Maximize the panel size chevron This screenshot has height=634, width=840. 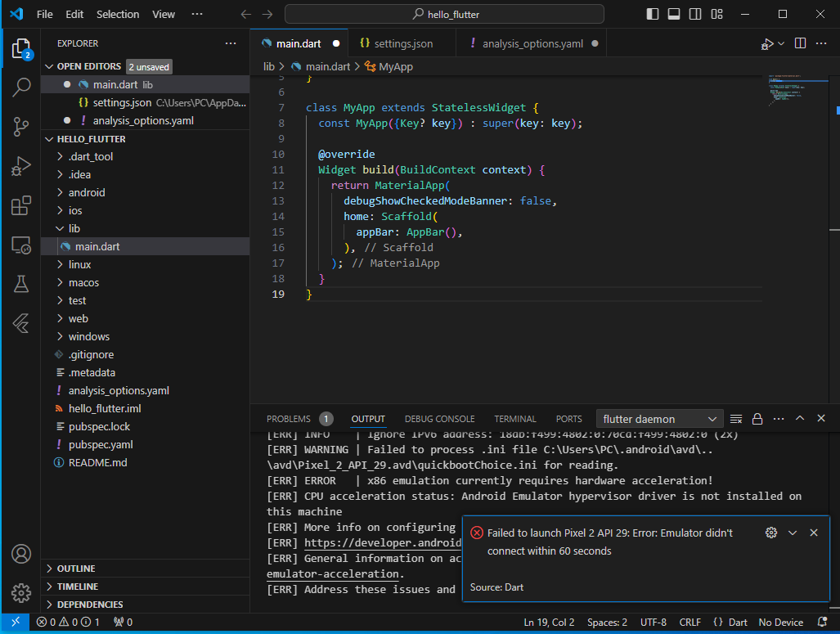coord(800,419)
